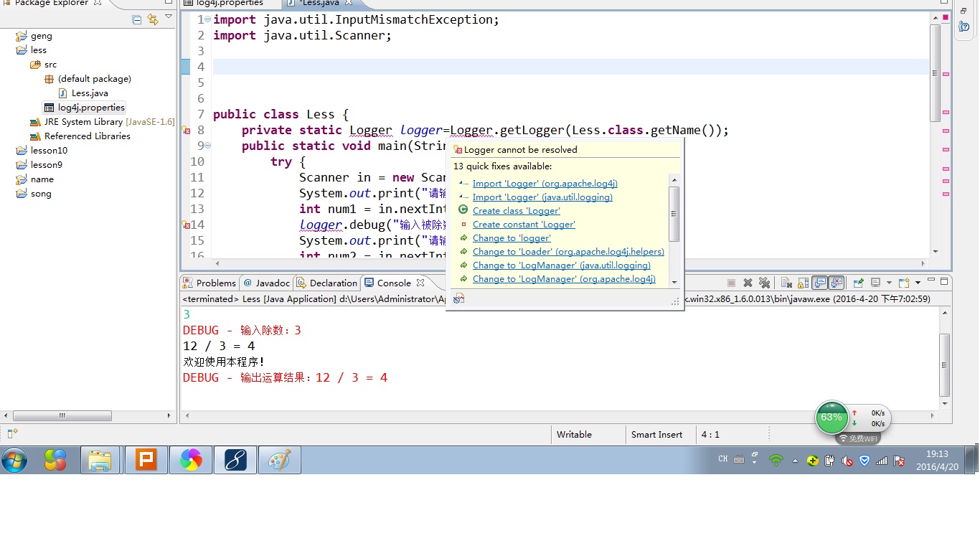Collapse the main method fold on line 9
Viewport: 980px width, 551px height.
(x=208, y=146)
